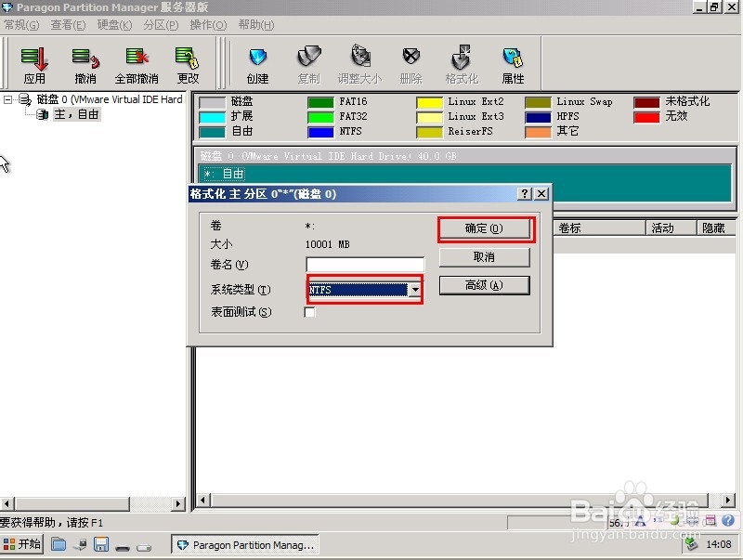Click the 取消 button
743x560 pixels.
coord(484,257)
